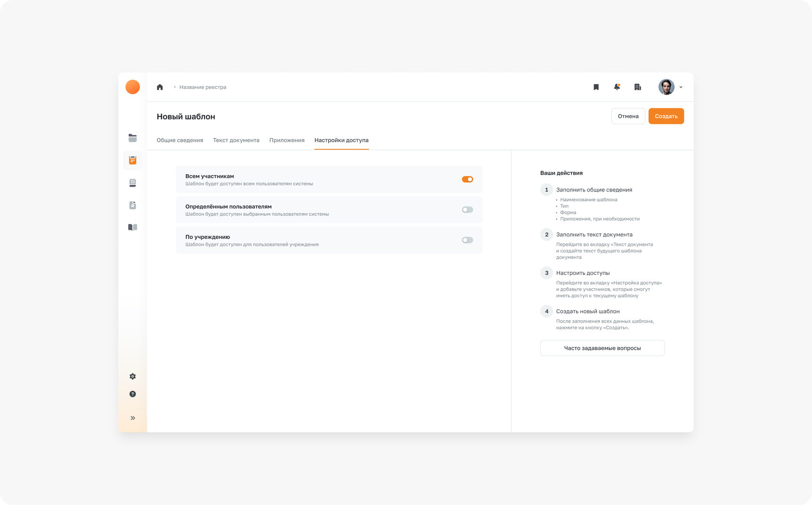
Task: Click the organization building icon
Action: point(638,87)
